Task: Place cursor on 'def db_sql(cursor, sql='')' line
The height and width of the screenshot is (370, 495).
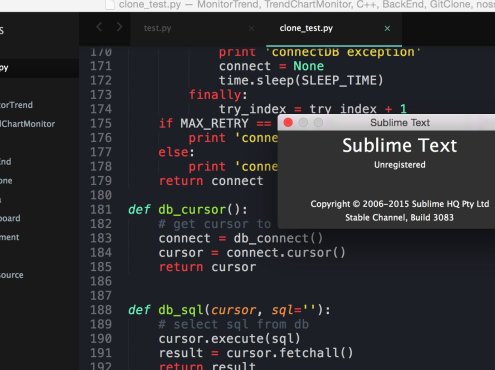Action: point(229,310)
